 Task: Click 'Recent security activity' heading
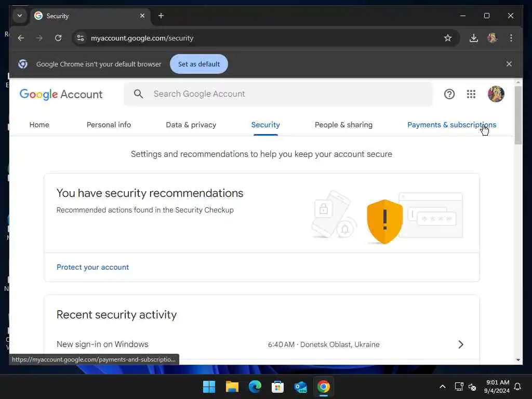pyautogui.click(x=116, y=315)
